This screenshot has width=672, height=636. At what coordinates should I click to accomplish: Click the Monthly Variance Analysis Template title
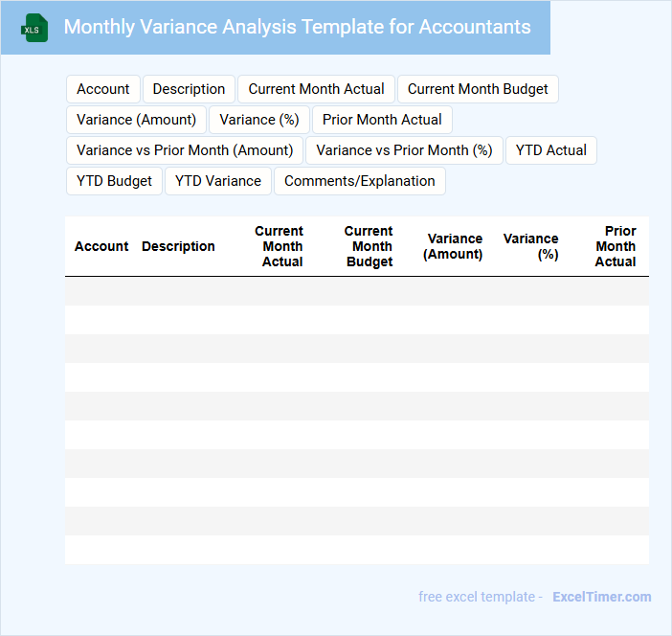point(297,27)
